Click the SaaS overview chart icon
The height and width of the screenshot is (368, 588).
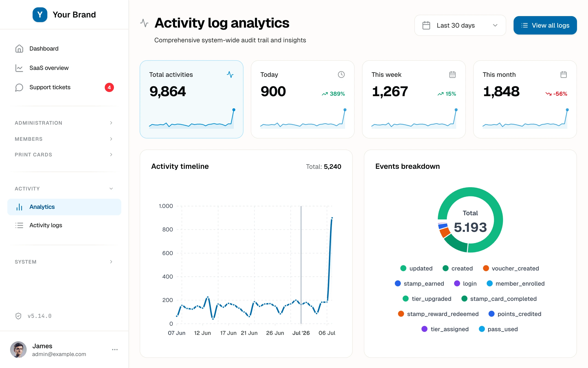tap(19, 68)
